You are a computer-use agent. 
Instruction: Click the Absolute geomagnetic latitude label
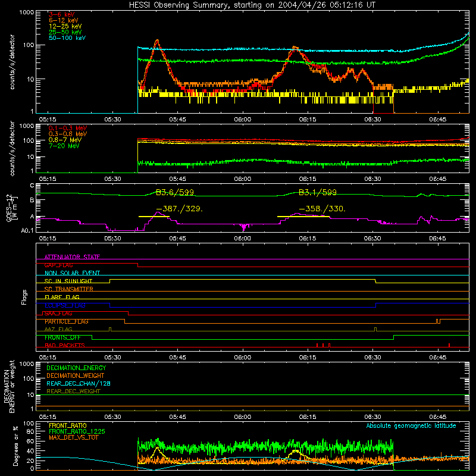click(411, 426)
